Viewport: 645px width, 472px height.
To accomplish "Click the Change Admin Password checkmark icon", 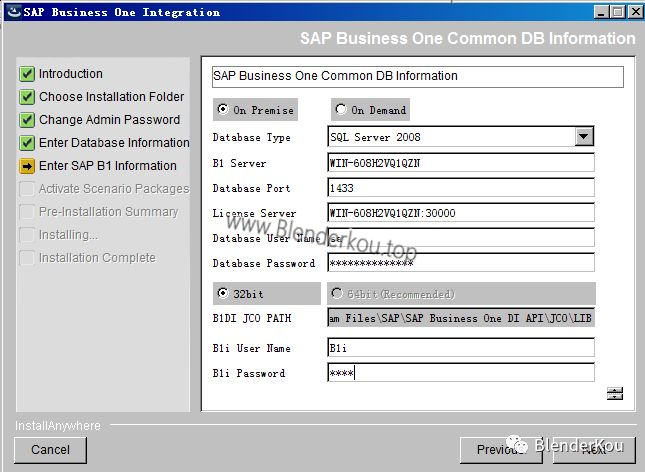I will 27,120.
